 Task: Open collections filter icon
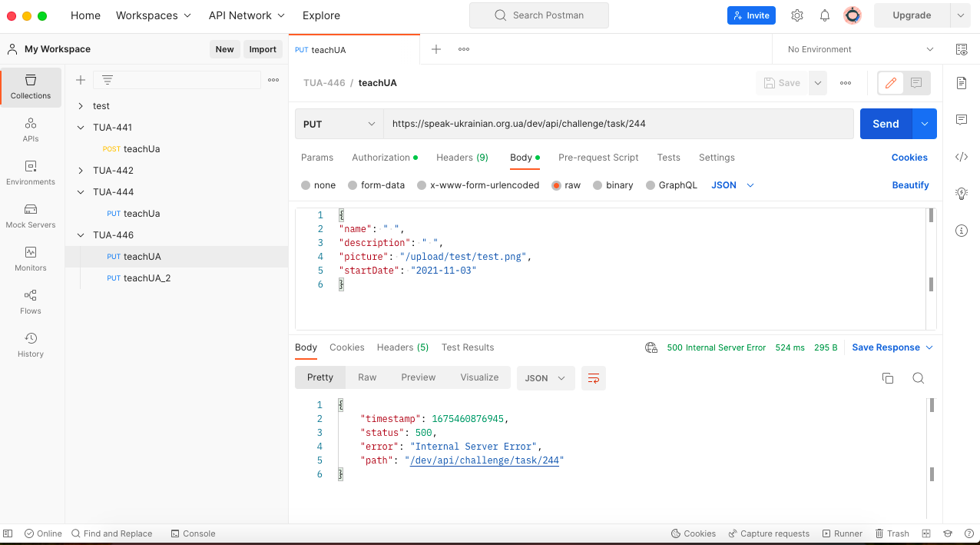click(x=108, y=80)
